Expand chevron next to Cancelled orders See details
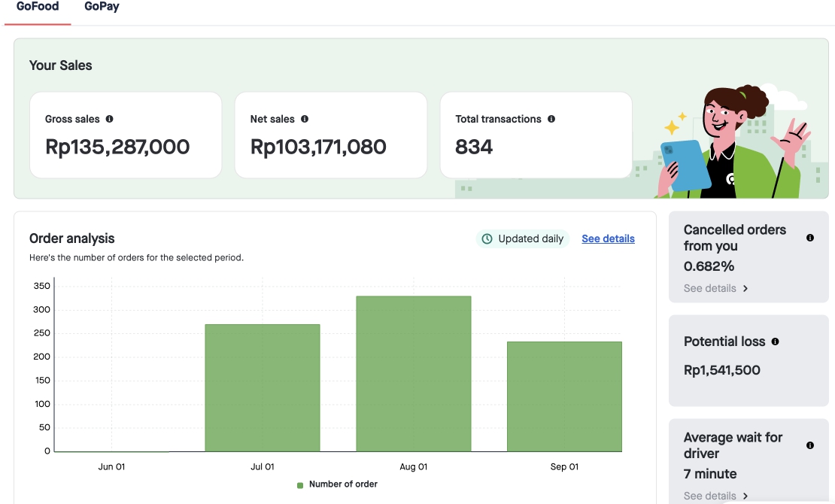 (745, 288)
